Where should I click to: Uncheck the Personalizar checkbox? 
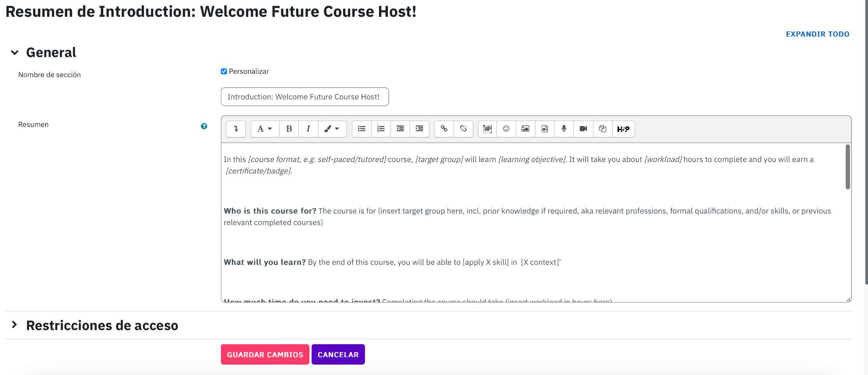click(x=224, y=72)
